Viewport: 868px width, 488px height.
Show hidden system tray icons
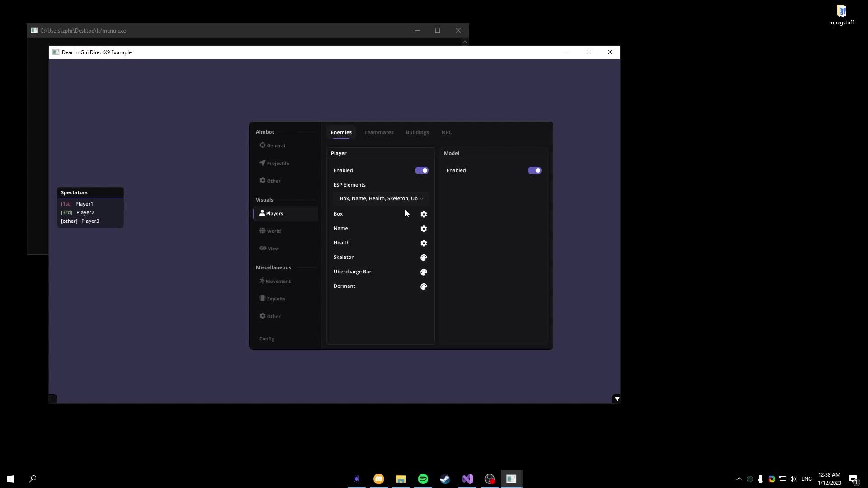[x=739, y=479]
